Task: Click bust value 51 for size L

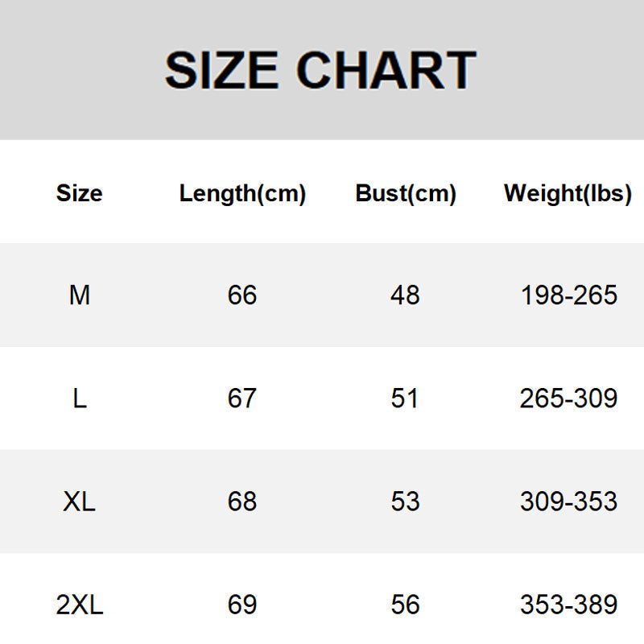Action: pyautogui.click(x=405, y=398)
